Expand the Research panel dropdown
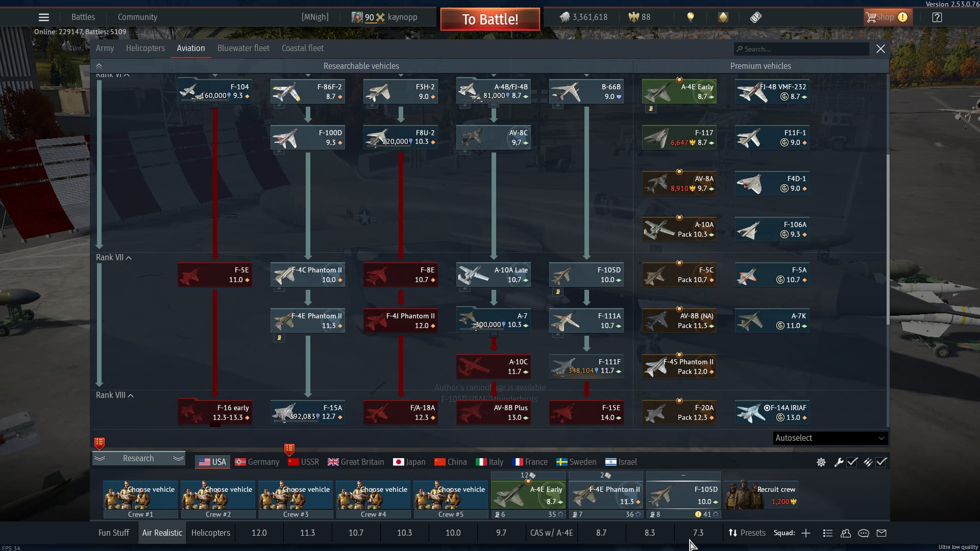Viewport: 980px width, 551px height. (138, 459)
